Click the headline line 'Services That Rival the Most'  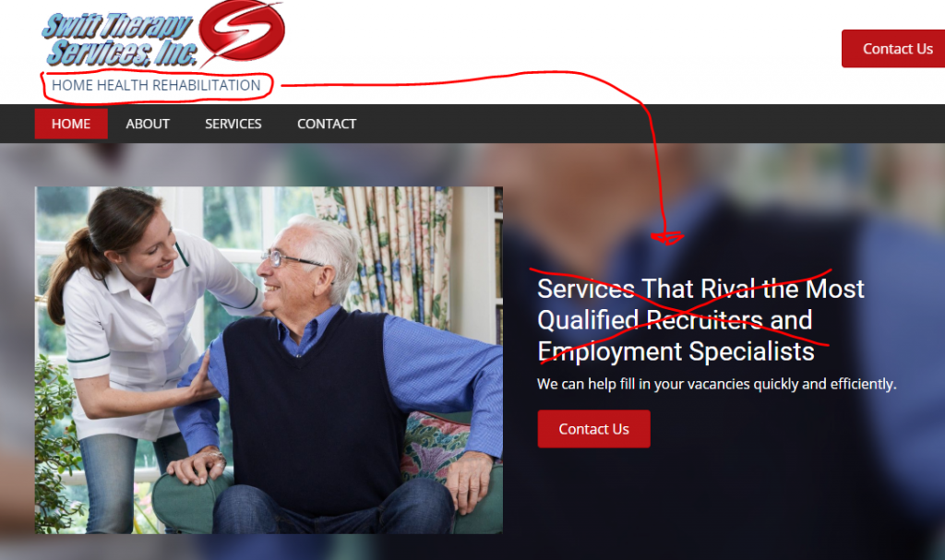[x=700, y=289]
